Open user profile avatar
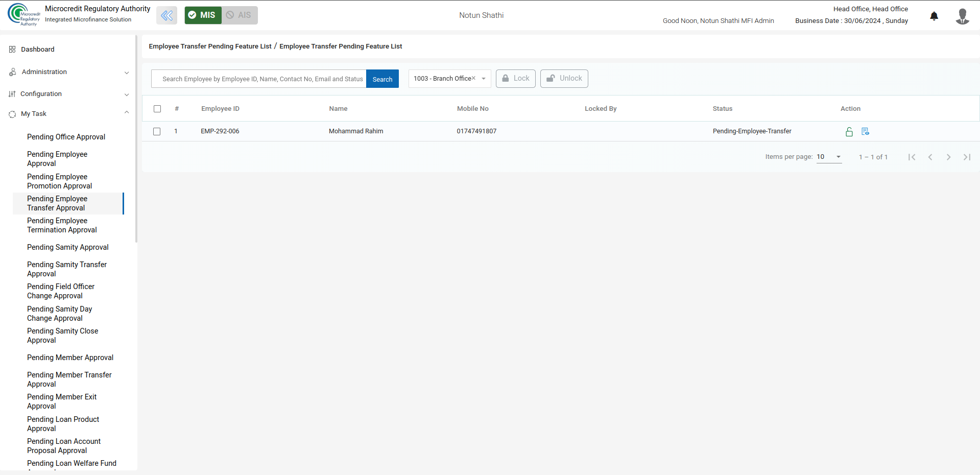The image size is (980, 475). pyautogui.click(x=962, y=16)
